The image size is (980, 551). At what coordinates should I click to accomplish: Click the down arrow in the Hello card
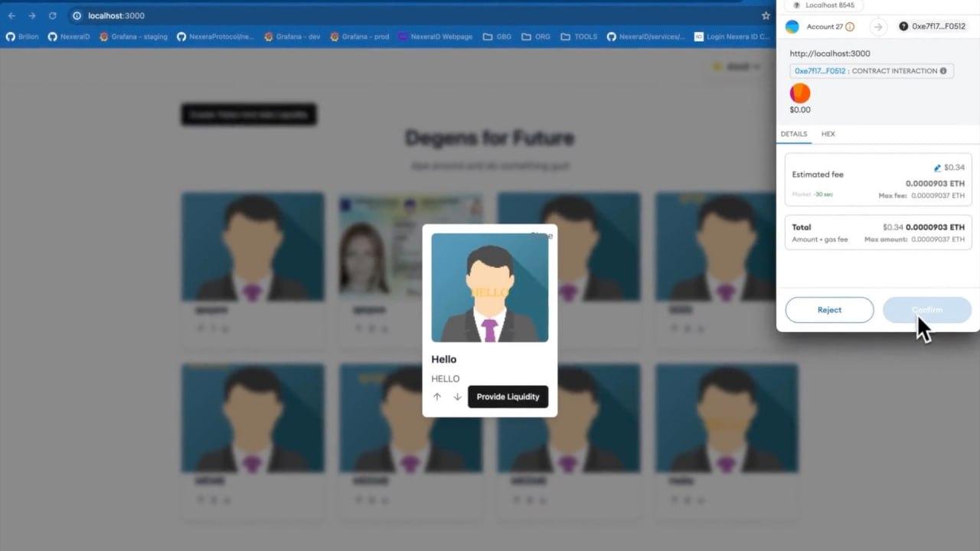(x=457, y=396)
